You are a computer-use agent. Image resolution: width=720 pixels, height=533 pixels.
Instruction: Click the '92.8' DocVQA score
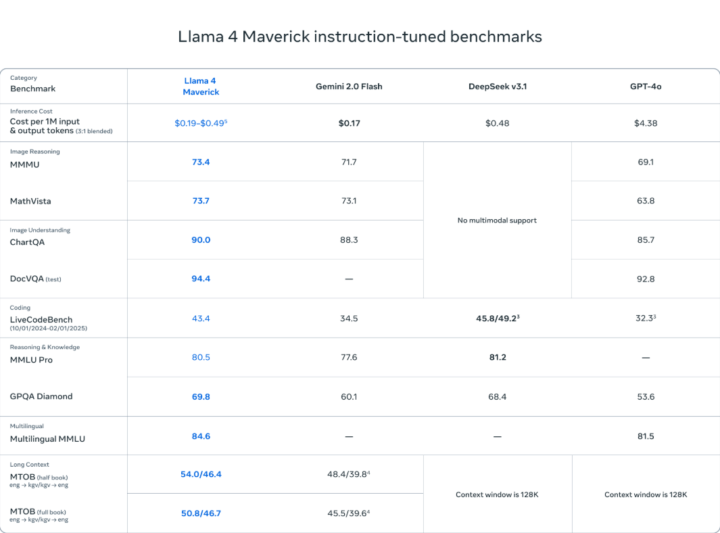tap(646, 279)
